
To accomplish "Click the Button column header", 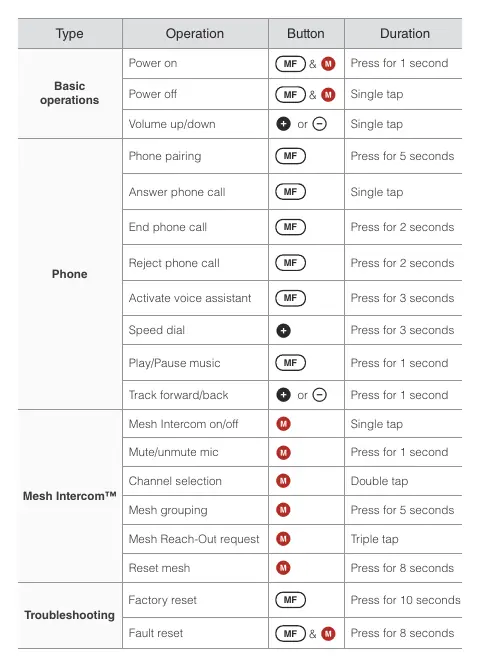I will point(306,34).
